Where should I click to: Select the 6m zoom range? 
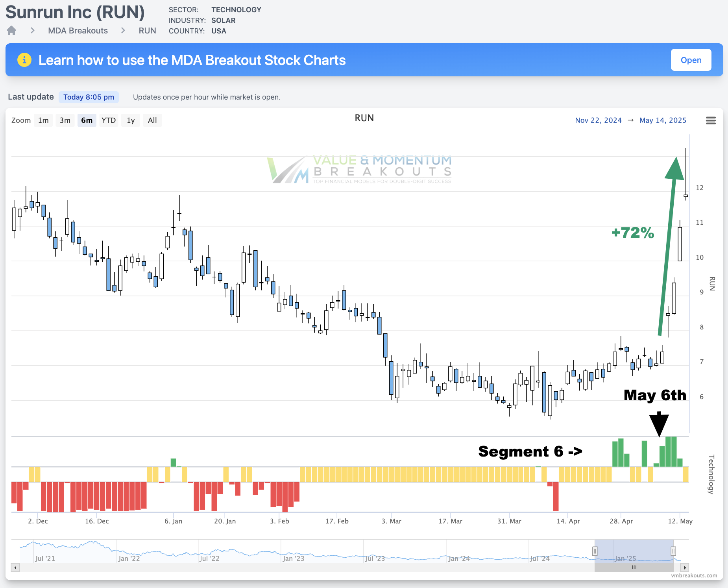pyautogui.click(x=87, y=120)
